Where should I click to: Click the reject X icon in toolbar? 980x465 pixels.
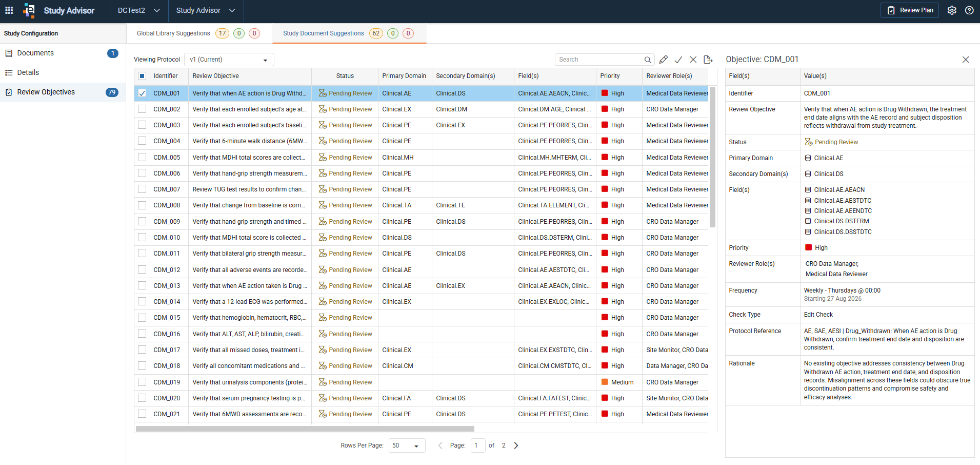pos(693,60)
